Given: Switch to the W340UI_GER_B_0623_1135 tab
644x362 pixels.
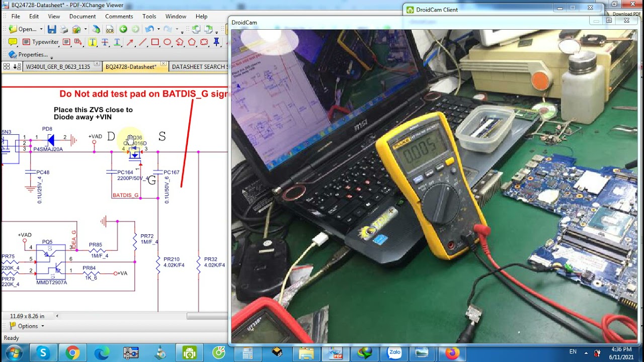Looking at the screenshot, I should coord(58,67).
